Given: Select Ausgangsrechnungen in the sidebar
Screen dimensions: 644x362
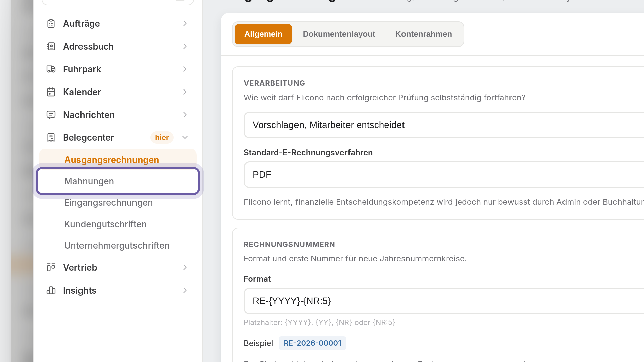Looking at the screenshot, I should (118, 160).
